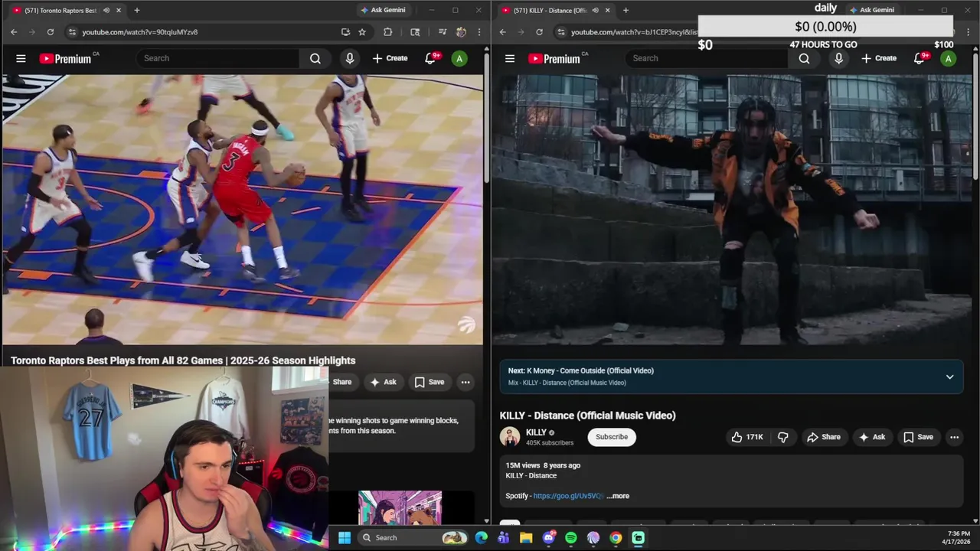This screenshot has height=551, width=980.
Task: Mute the Raptors tab via speaker icon
Action: tap(106, 10)
